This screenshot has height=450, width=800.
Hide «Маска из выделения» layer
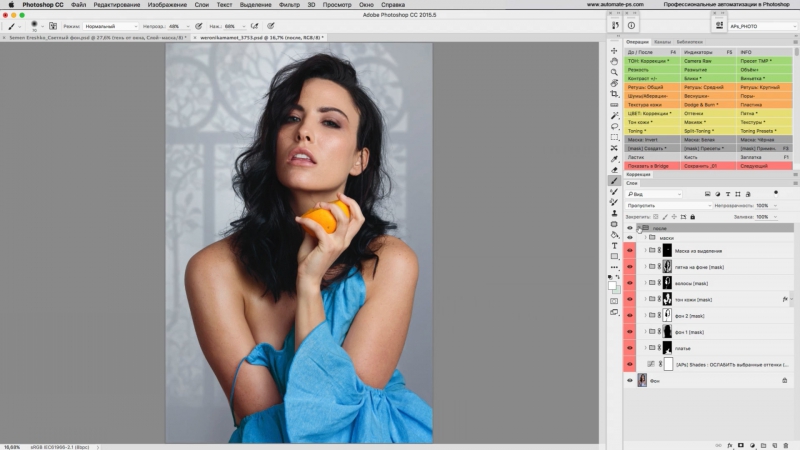click(630, 251)
